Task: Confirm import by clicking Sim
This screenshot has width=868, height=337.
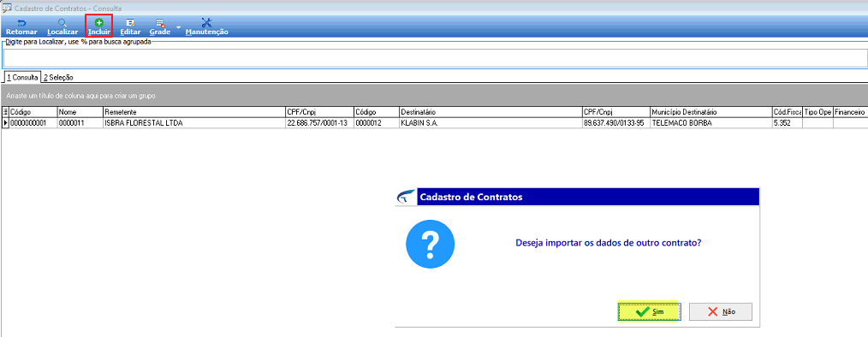Action: pyautogui.click(x=650, y=311)
